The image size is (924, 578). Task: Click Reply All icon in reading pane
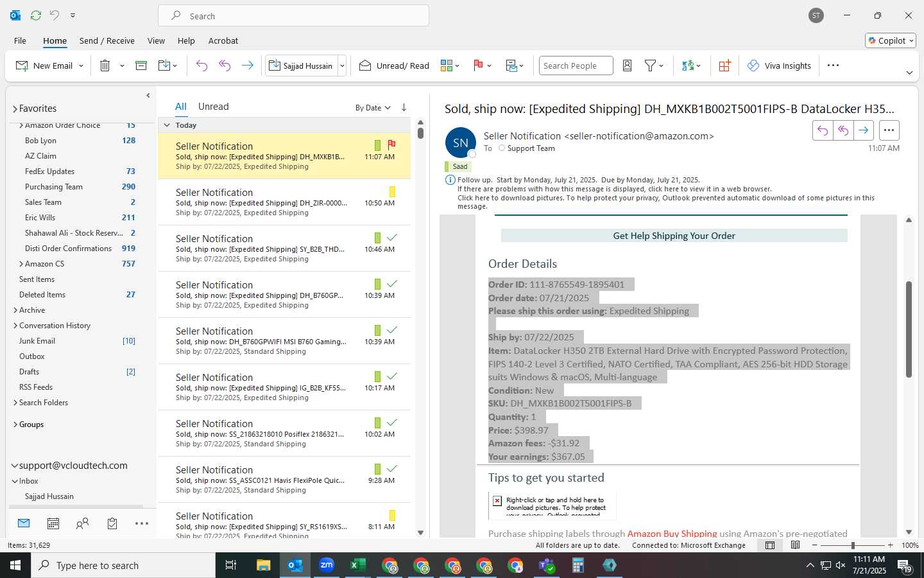click(x=843, y=130)
